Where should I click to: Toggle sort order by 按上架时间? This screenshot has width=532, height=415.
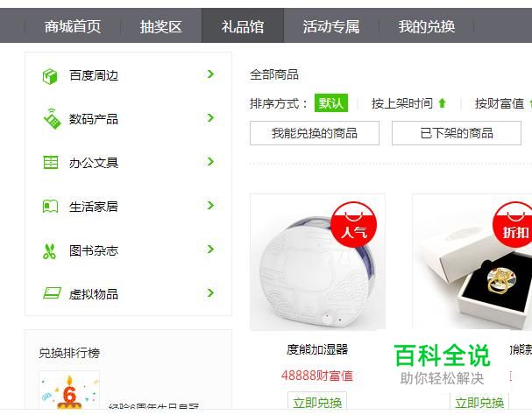(x=408, y=103)
